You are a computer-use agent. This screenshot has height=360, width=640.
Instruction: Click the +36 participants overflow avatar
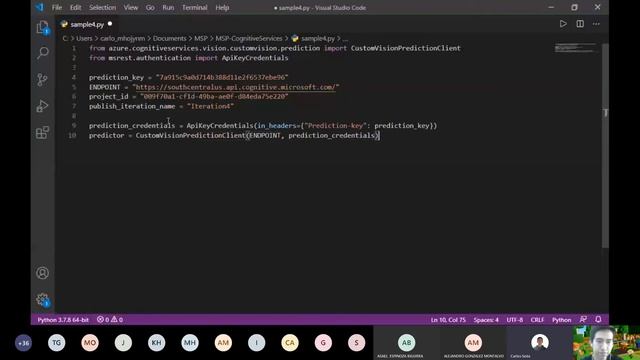[x=23, y=343]
